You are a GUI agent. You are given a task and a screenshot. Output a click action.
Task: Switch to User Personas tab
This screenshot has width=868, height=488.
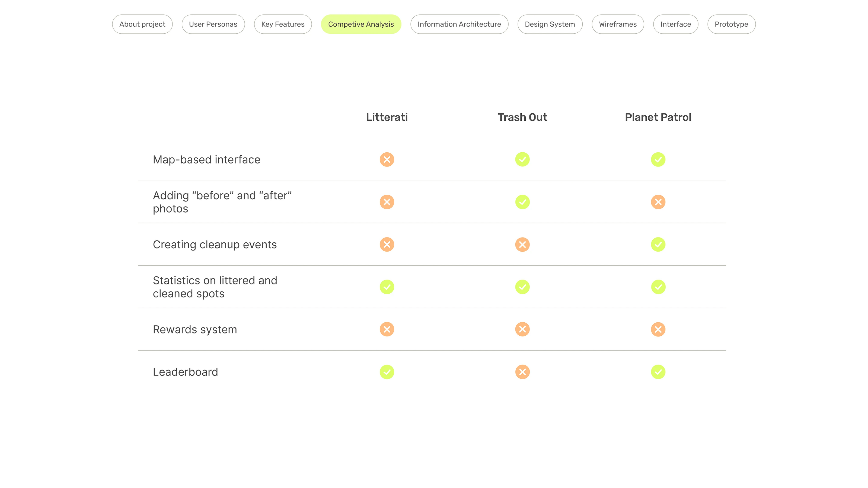click(x=213, y=24)
